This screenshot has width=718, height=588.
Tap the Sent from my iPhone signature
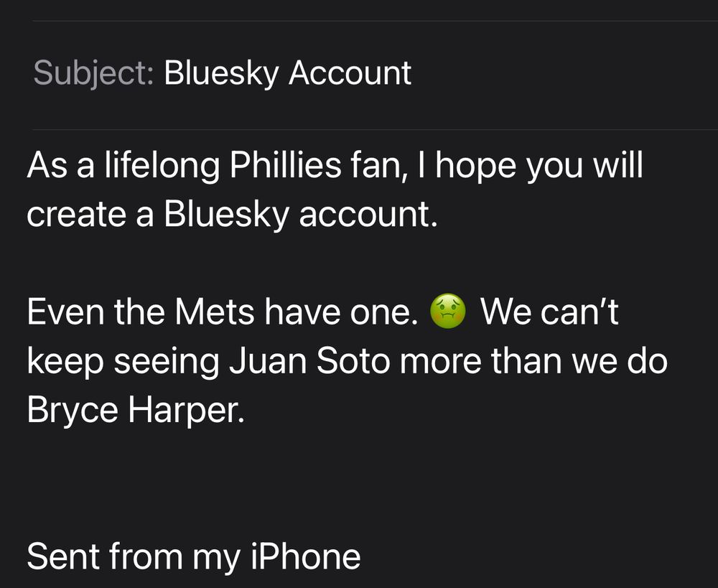point(194,557)
